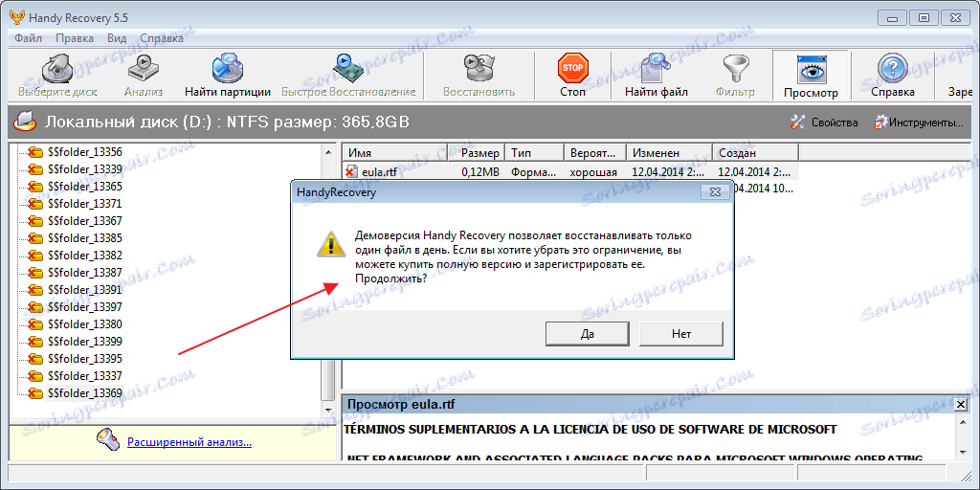
Task: Click the хорошая probability cell
Action: [x=593, y=172]
